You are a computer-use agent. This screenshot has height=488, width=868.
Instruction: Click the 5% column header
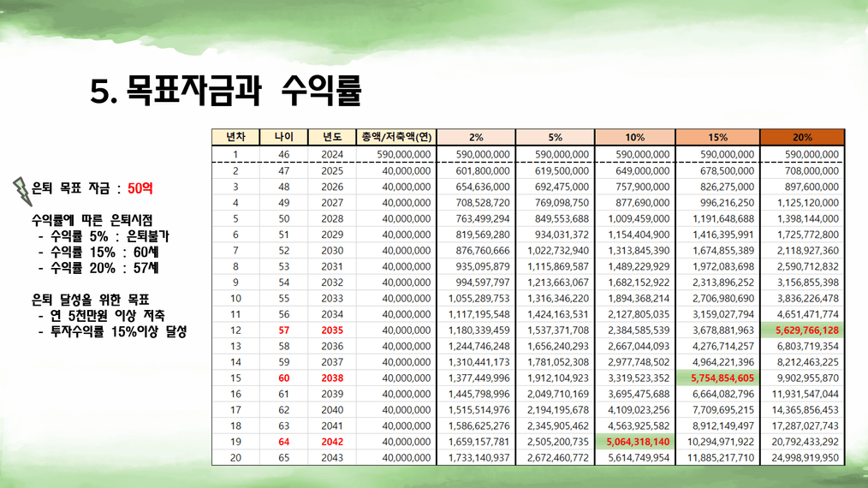(556, 137)
